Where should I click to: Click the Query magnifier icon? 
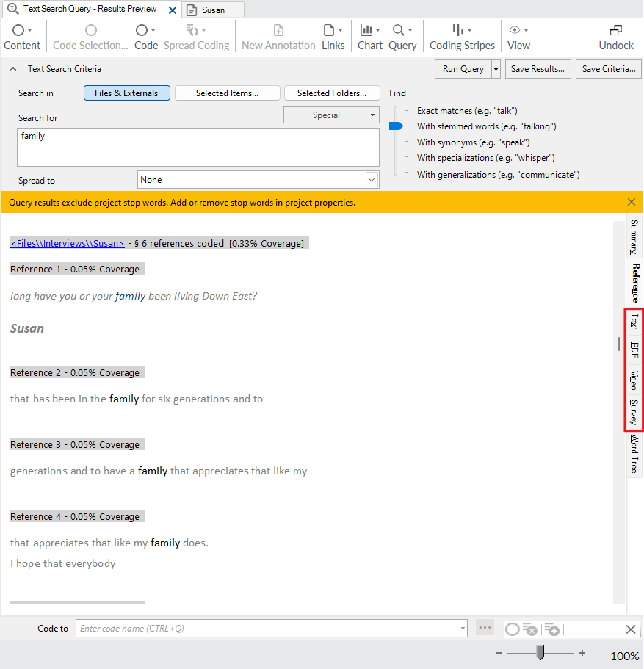tap(398, 30)
